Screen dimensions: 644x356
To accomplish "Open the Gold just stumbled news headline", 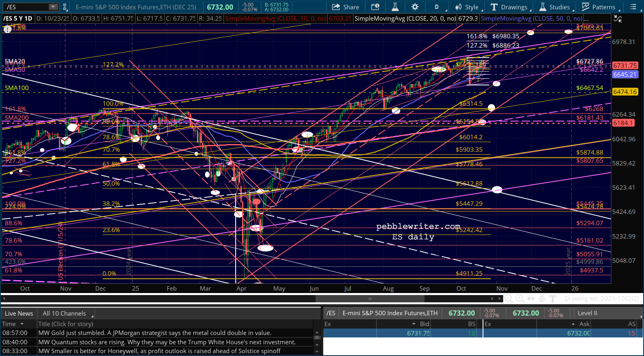I will 155,333.
